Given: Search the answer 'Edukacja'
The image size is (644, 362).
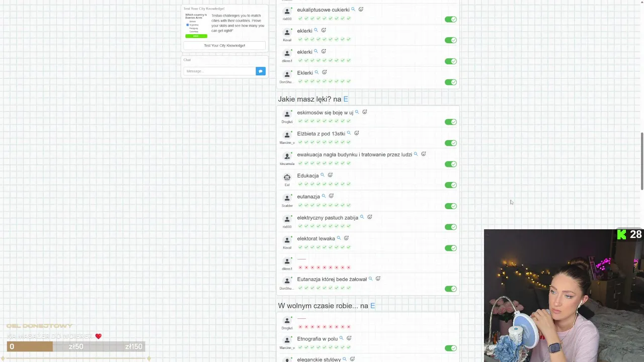Looking at the screenshot, I should click(323, 175).
